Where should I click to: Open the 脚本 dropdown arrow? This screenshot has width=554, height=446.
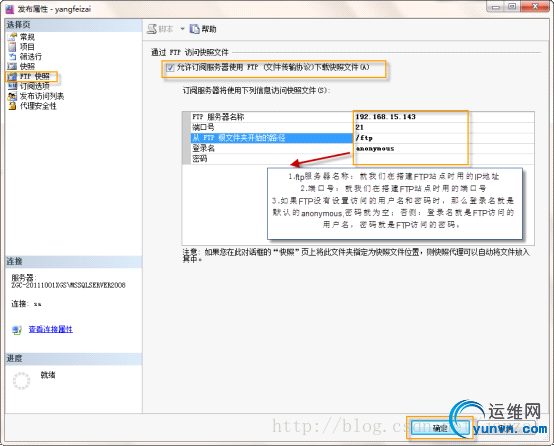(x=182, y=29)
